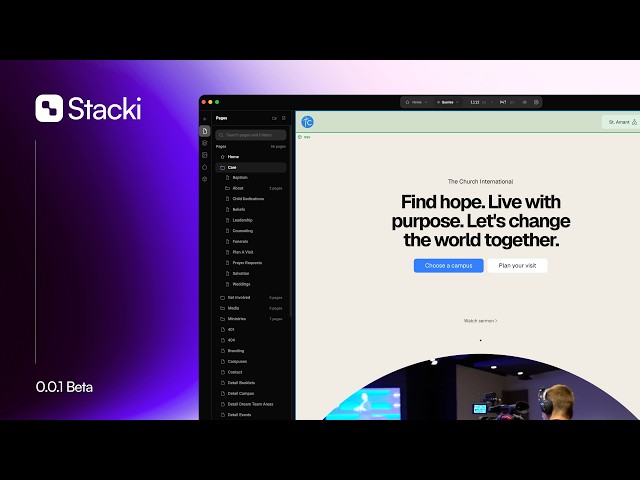
Task: Select the Find hope headline text
Action: click(481, 221)
